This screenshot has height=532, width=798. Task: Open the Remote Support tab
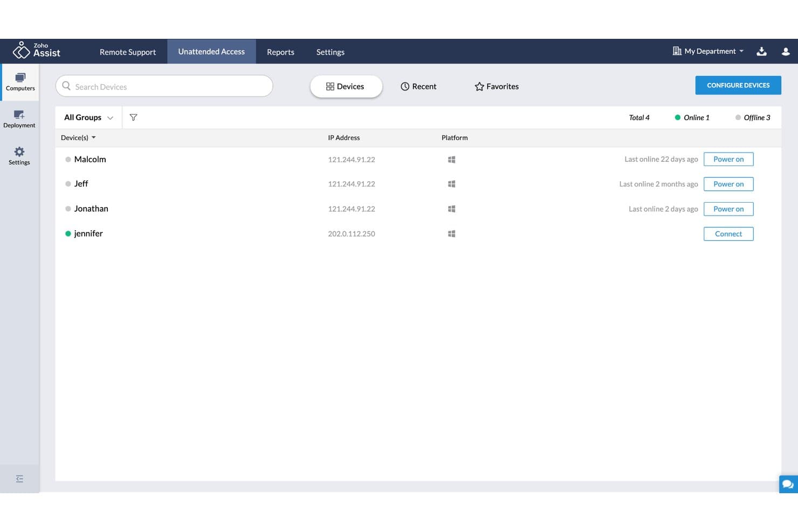(x=128, y=52)
